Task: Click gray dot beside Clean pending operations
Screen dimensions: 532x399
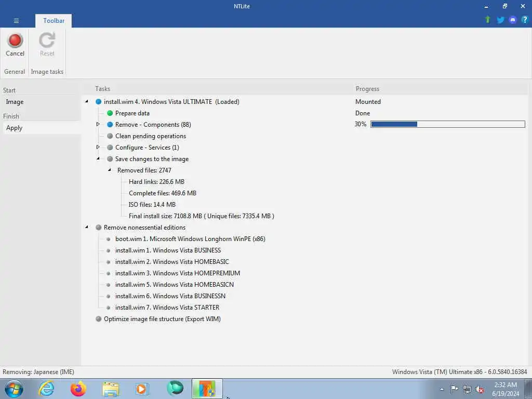Action: (x=110, y=136)
